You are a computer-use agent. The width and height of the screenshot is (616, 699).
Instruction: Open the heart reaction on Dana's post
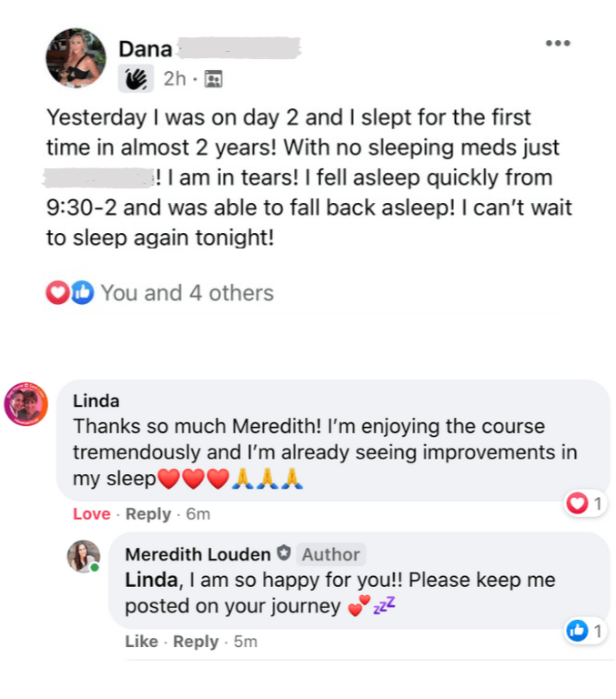tap(57, 293)
